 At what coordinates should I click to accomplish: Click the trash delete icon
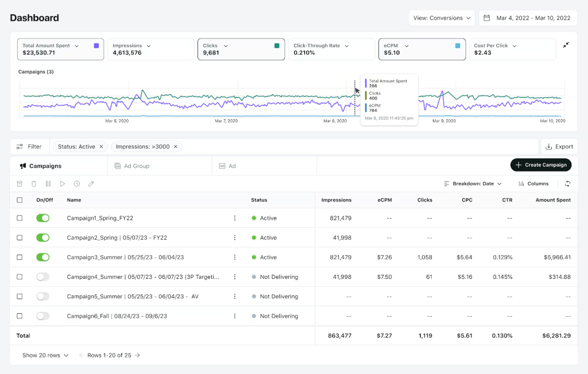click(x=34, y=184)
